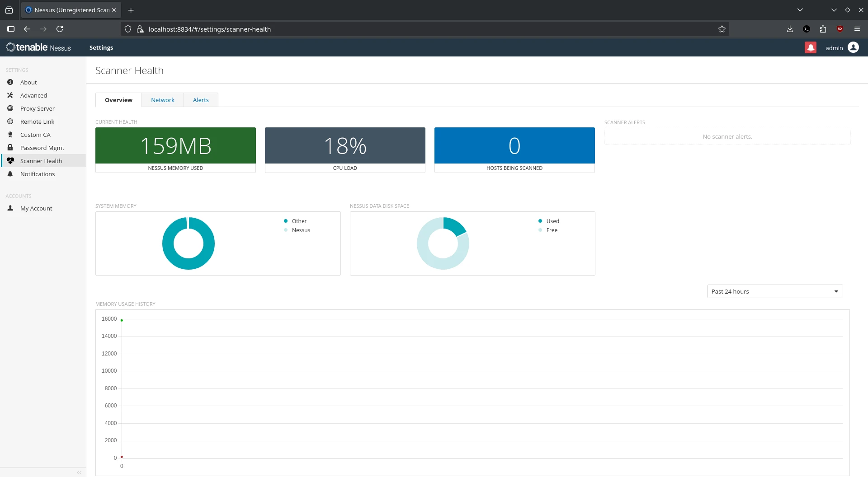Click the site information lock icon
The image size is (868, 477).
tap(140, 29)
